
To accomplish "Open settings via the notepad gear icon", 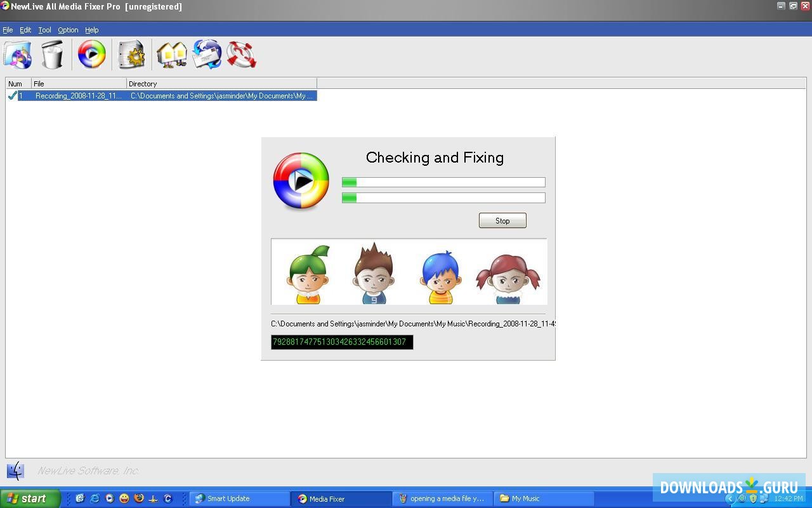I will point(131,55).
